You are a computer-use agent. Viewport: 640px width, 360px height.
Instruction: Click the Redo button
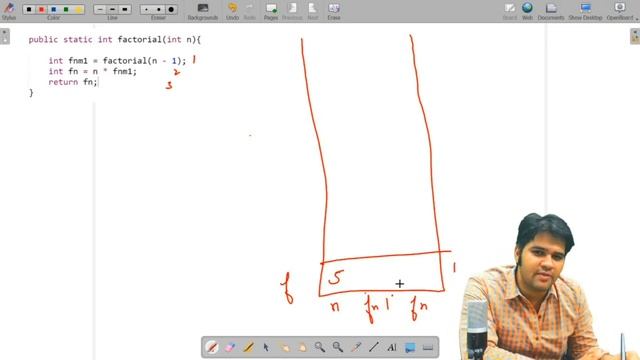249,11
